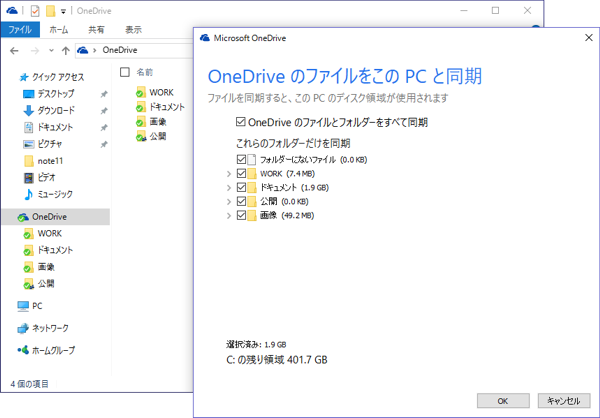600x418 pixels.
Task: Click the 選択済み: 1.9 GB text
Action: coord(256,345)
